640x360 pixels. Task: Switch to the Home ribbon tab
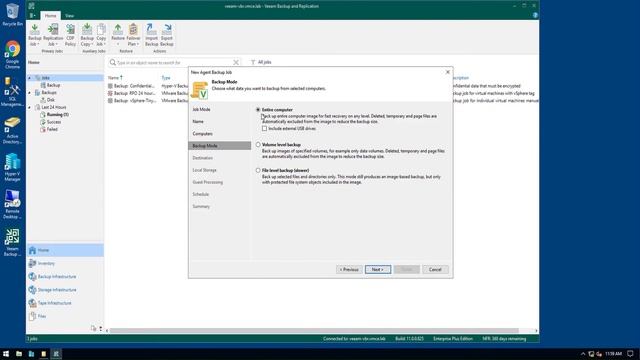pos(51,16)
